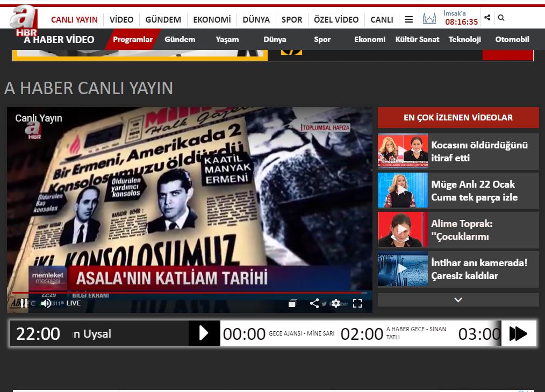Open 'Alime Toprak: Çocuklarımı' title link

(462, 230)
